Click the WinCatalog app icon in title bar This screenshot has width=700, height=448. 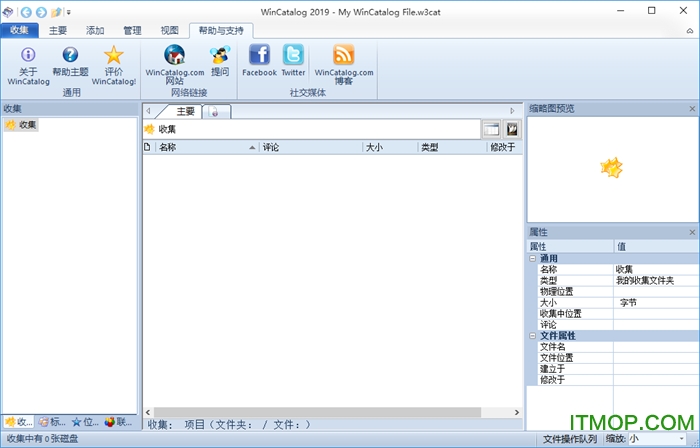[x=8, y=12]
